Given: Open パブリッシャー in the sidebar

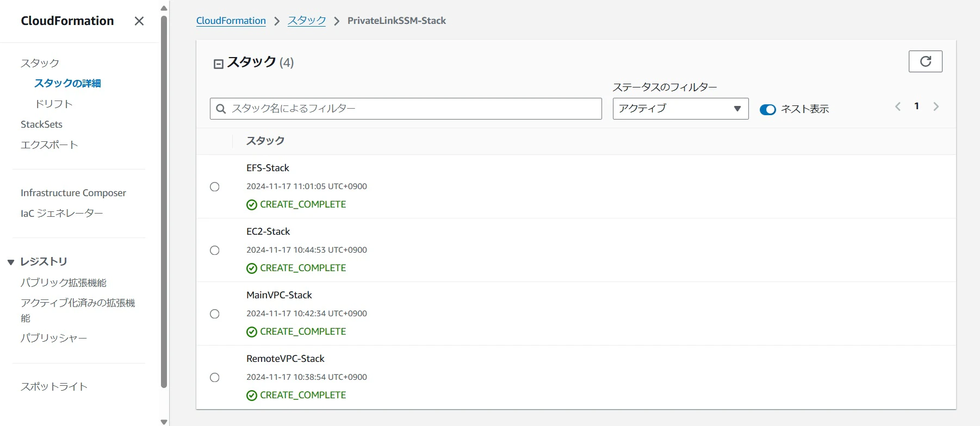Looking at the screenshot, I should click(54, 338).
